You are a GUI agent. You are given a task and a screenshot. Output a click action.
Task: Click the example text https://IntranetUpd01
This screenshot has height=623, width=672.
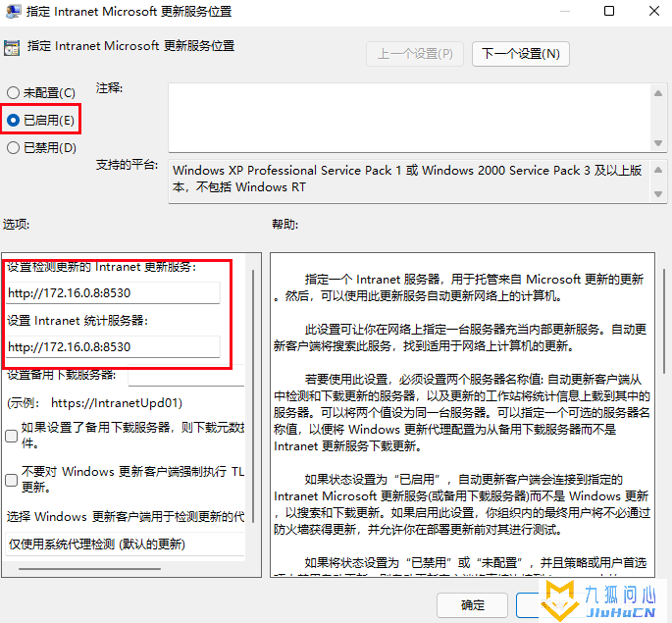pos(116,403)
